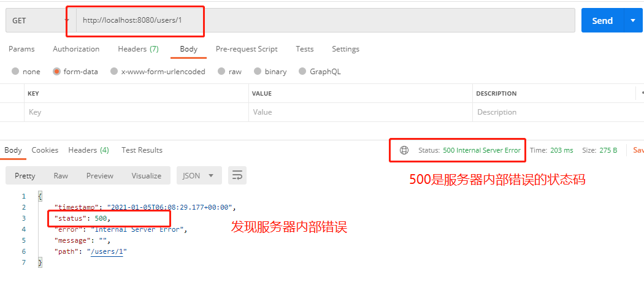Image resolution: width=644 pixels, height=301 pixels.
Task: Switch to the Authorization tab
Action: (x=76, y=49)
